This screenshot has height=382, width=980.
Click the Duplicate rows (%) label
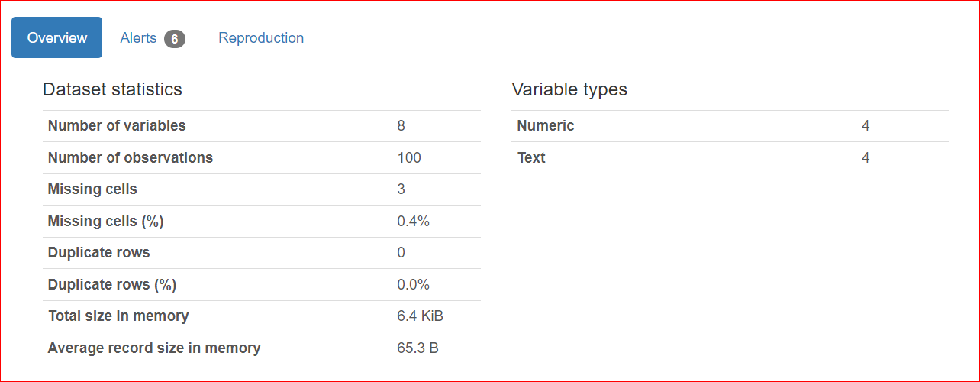pos(112,284)
